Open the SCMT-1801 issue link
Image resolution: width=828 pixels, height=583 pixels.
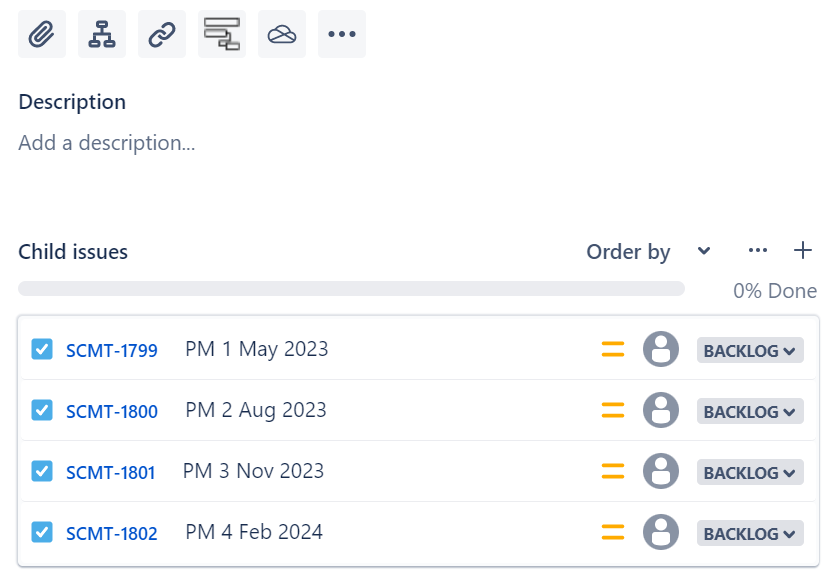point(111,472)
